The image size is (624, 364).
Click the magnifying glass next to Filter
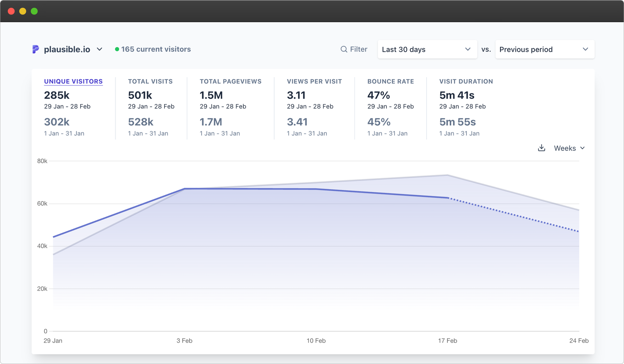pos(344,49)
